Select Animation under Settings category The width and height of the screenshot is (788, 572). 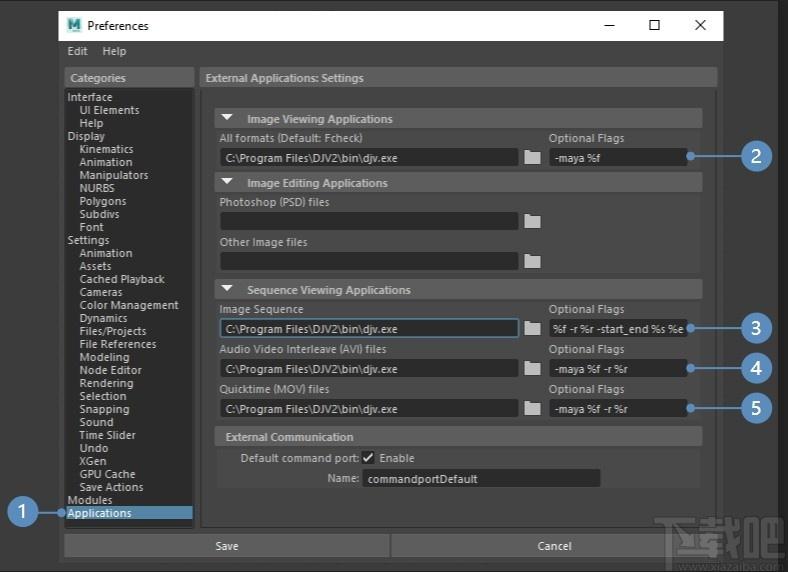pyautogui.click(x=106, y=253)
